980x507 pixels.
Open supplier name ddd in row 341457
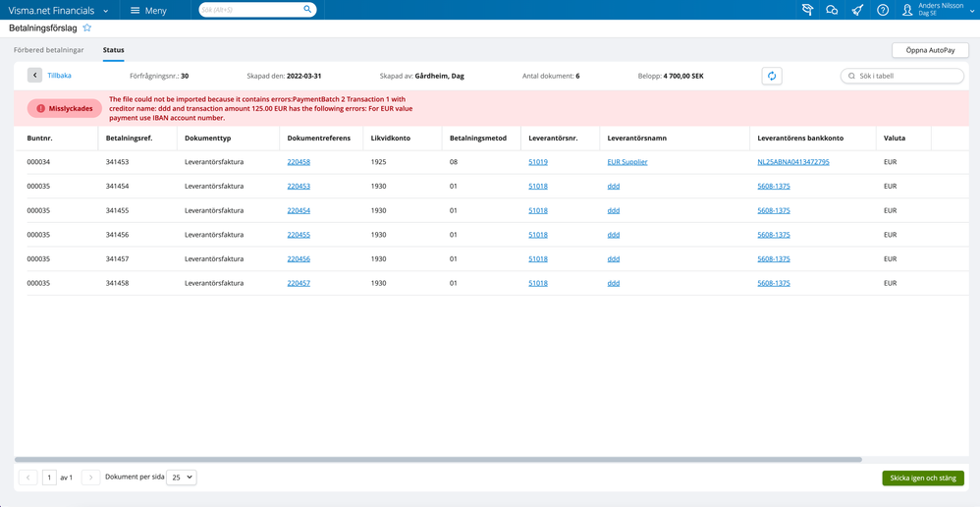tap(614, 258)
